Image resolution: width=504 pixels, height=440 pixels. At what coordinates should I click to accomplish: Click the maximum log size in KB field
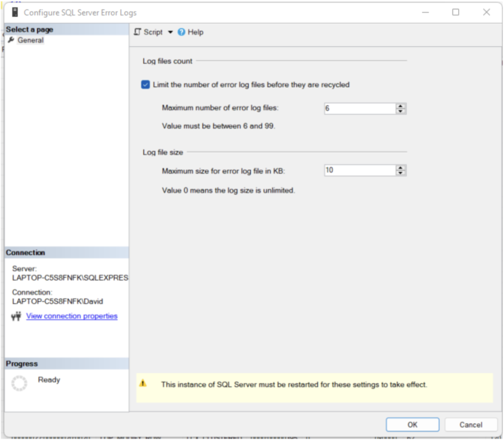(359, 170)
